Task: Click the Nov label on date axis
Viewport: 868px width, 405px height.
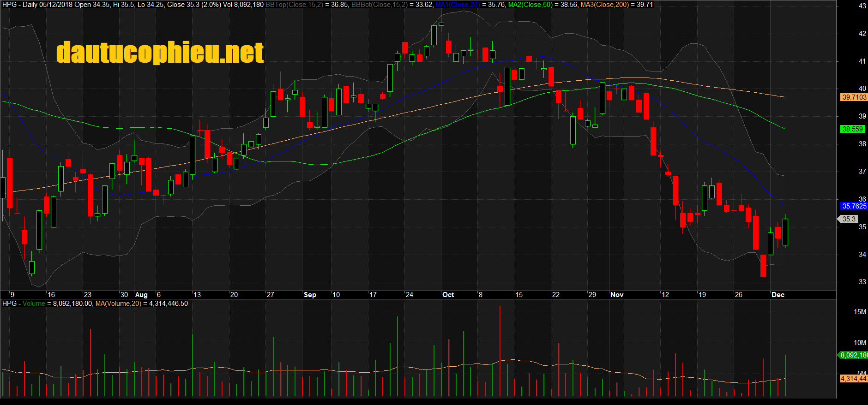Action: pyautogui.click(x=617, y=295)
